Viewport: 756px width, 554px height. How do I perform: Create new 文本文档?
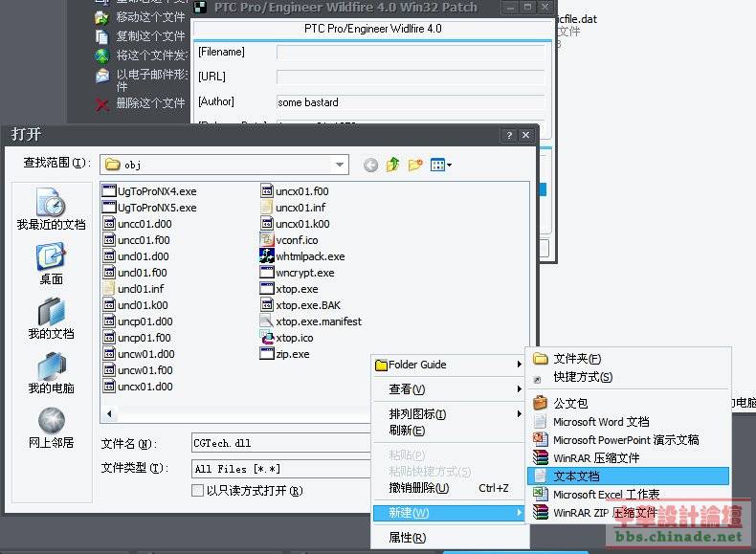[x=628, y=476]
